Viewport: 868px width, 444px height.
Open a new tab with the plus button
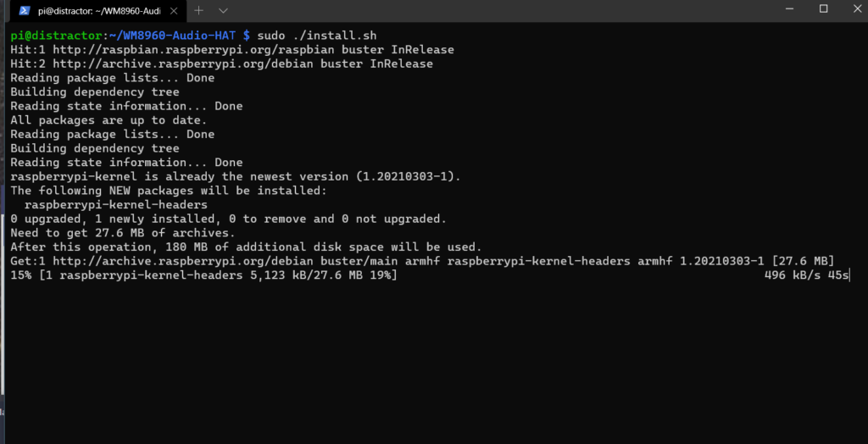click(x=198, y=10)
